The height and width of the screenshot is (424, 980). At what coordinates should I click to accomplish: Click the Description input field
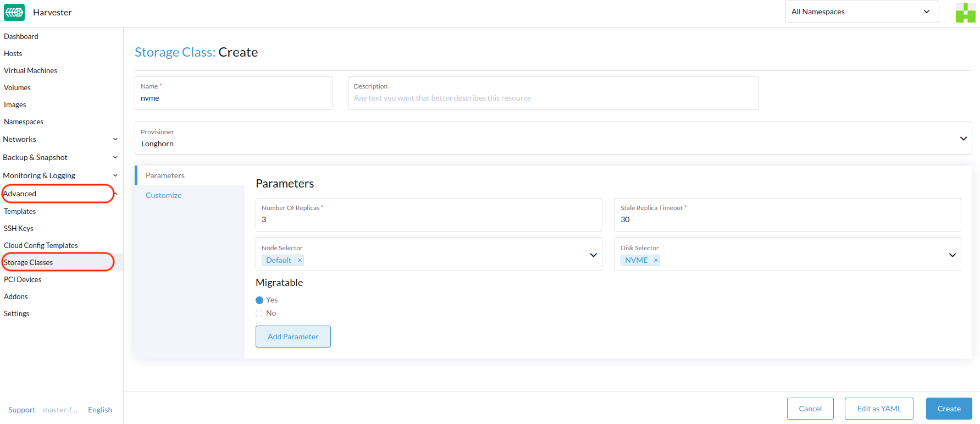(552, 98)
